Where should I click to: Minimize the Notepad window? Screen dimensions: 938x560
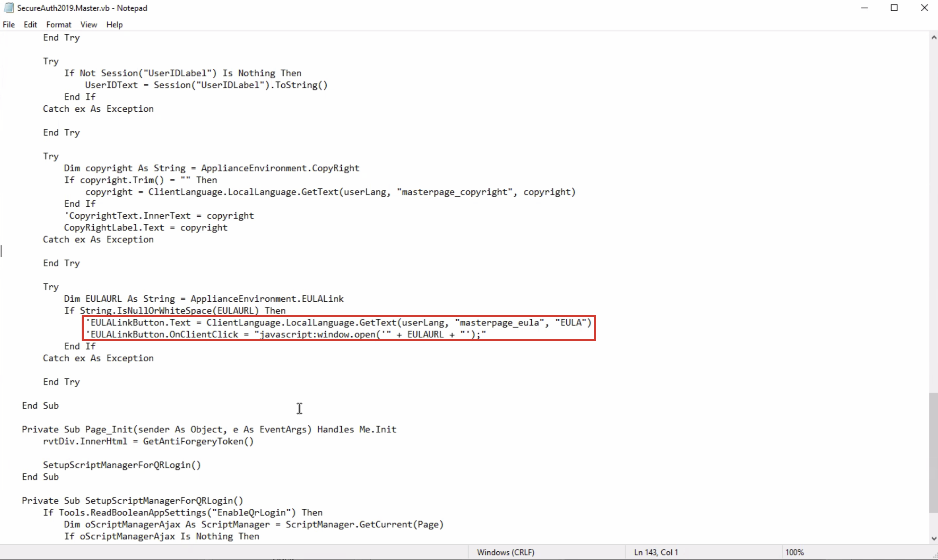coord(865,7)
